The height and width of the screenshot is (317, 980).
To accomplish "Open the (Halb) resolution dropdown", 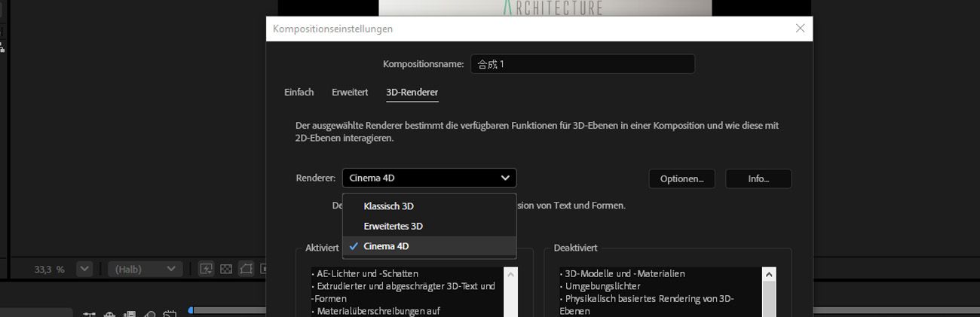I will tap(145, 269).
